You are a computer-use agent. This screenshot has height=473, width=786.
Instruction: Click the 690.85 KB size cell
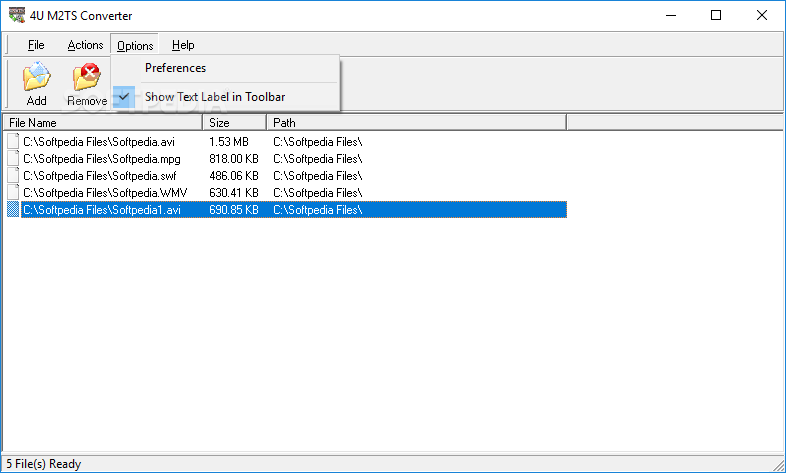pyautogui.click(x=234, y=210)
